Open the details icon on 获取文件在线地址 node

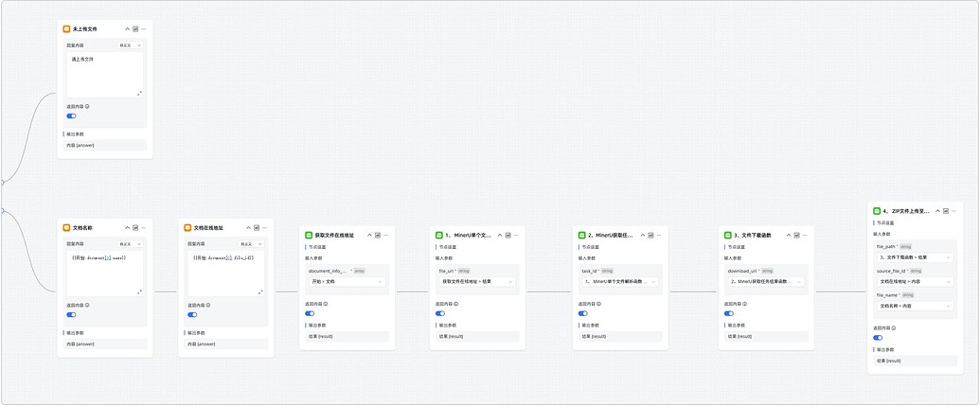[x=378, y=235]
